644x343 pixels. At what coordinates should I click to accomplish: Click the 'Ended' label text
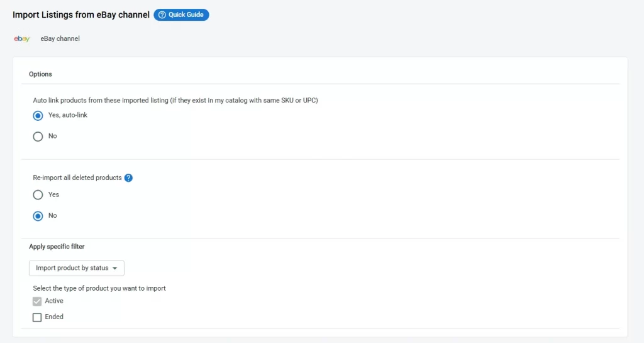point(54,317)
